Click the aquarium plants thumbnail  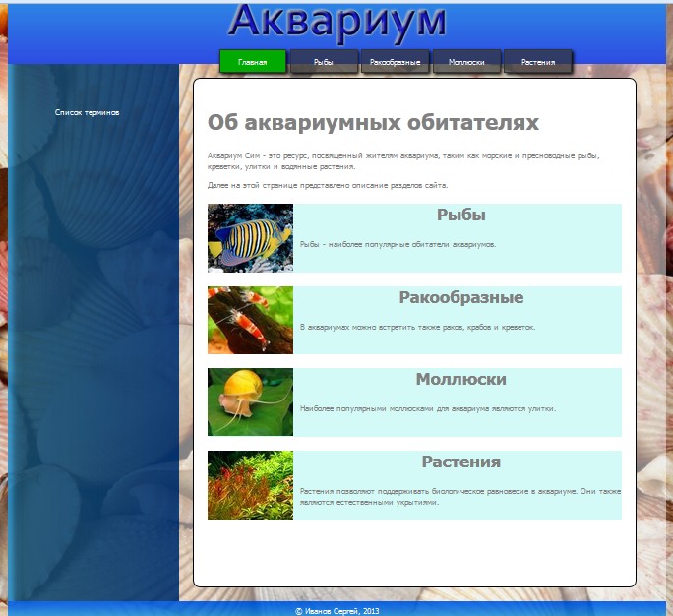[250, 484]
